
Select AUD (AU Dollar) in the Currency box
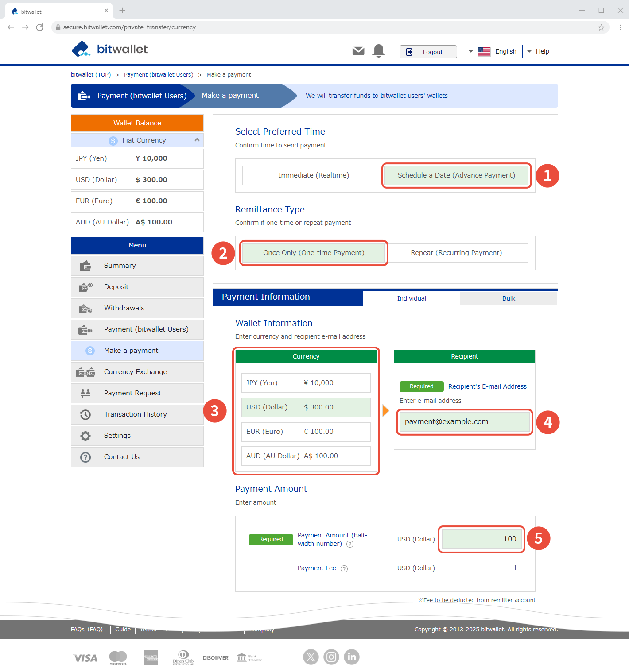point(306,456)
